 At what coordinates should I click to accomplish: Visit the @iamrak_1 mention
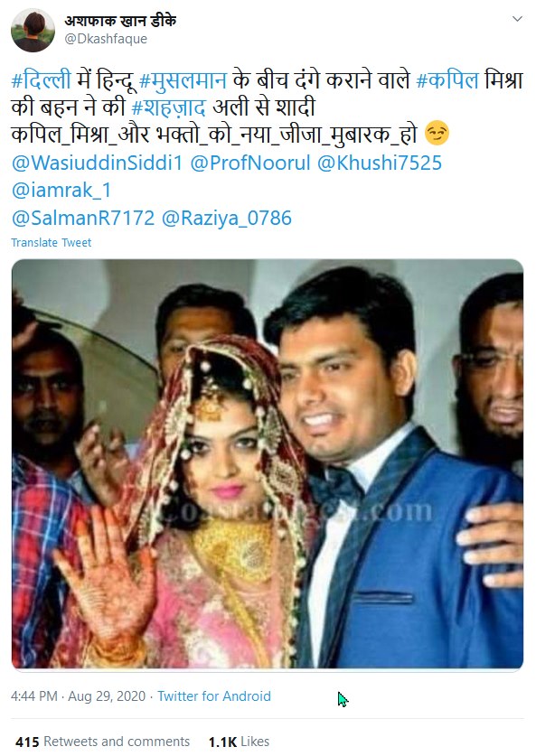pyautogui.click(x=61, y=191)
